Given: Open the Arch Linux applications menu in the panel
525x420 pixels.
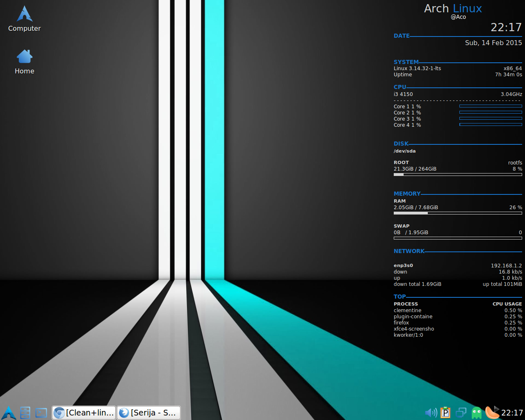Looking at the screenshot, I should (x=9, y=413).
